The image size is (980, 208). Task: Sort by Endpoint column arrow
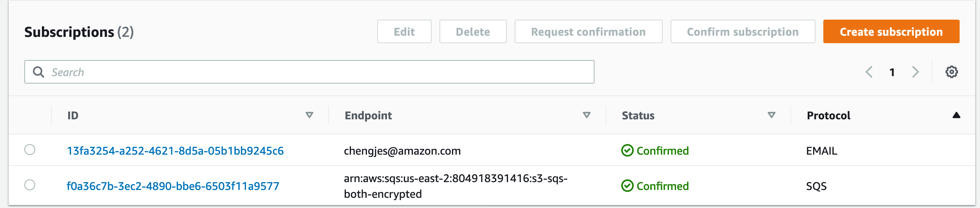click(586, 115)
